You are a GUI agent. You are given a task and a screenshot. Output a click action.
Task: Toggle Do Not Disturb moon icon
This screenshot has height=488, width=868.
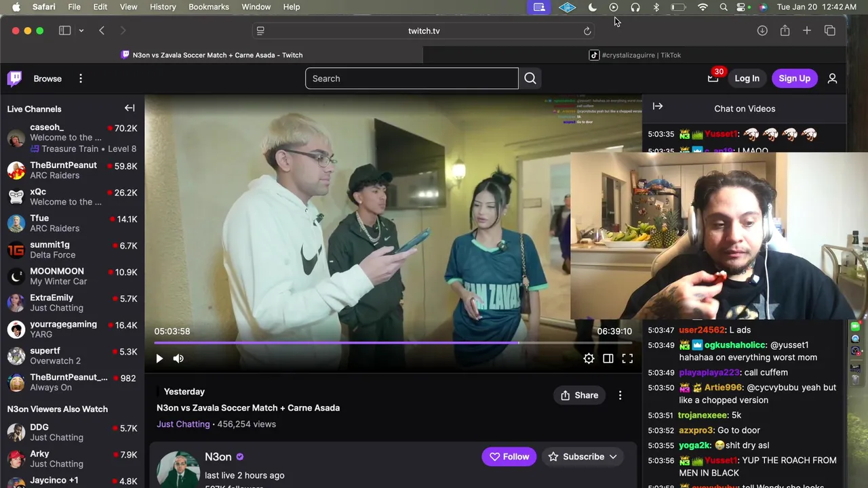[x=592, y=7]
